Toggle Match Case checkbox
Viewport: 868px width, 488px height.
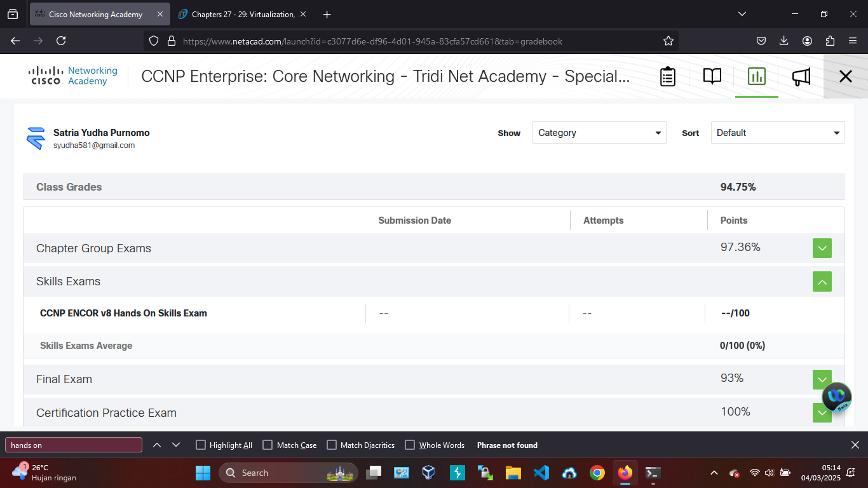[268, 445]
